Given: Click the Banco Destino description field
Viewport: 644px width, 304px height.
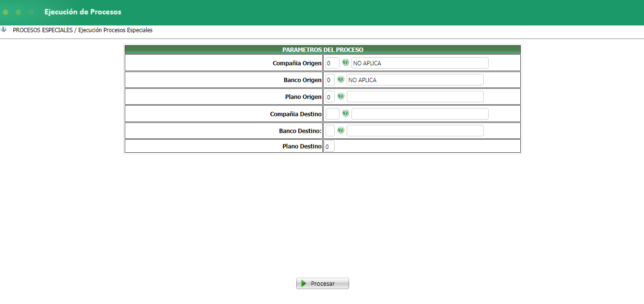Looking at the screenshot, I should (x=415, y=131).
